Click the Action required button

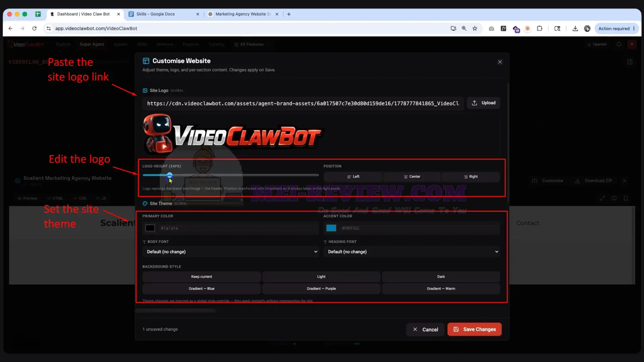tap(617, 29)
